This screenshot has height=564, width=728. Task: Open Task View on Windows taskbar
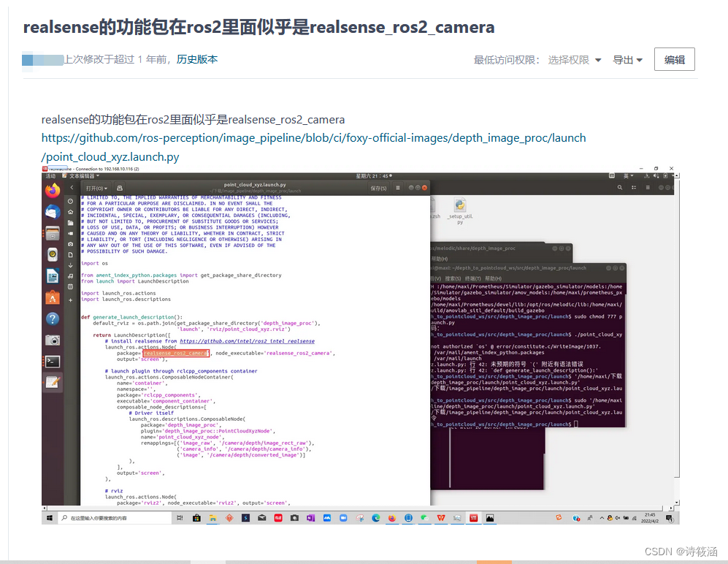(180, 517)
